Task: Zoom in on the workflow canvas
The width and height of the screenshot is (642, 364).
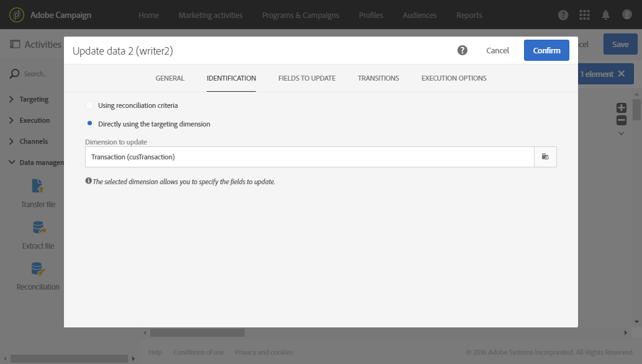Action: pos(621,107)
